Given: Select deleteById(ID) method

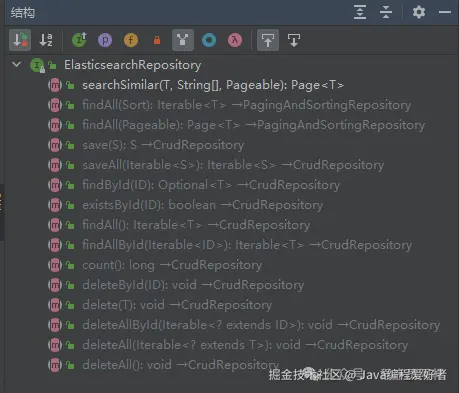Looking at the screenshot, I should pos(193,285).
